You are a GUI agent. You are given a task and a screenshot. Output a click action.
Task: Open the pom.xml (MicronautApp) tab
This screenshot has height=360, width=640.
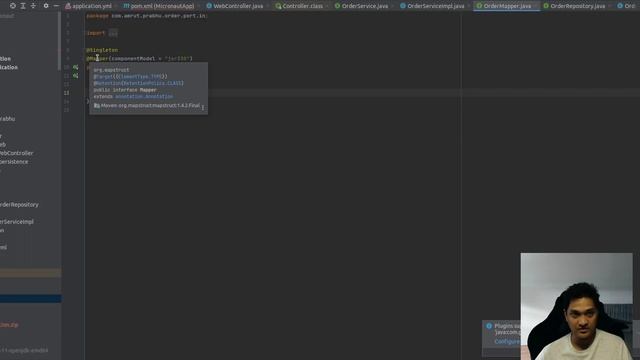pos(159,6)
